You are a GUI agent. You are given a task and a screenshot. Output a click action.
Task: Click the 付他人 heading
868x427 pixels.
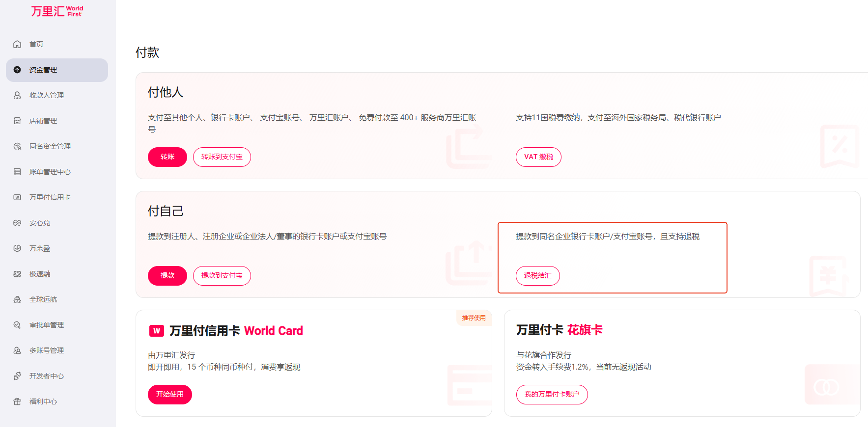coord(166,92)
